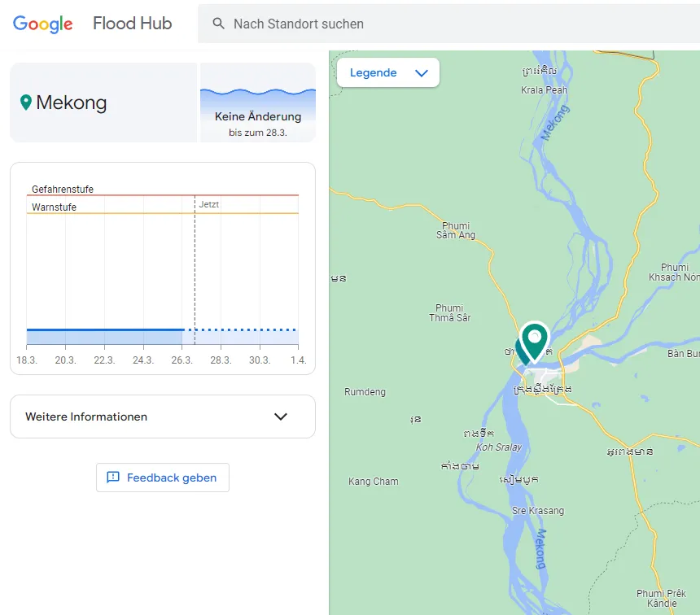The height and width of the screenshot is (615, 700).
Task: Click the feedback speech-bubble icon
Action: [113, 478]
